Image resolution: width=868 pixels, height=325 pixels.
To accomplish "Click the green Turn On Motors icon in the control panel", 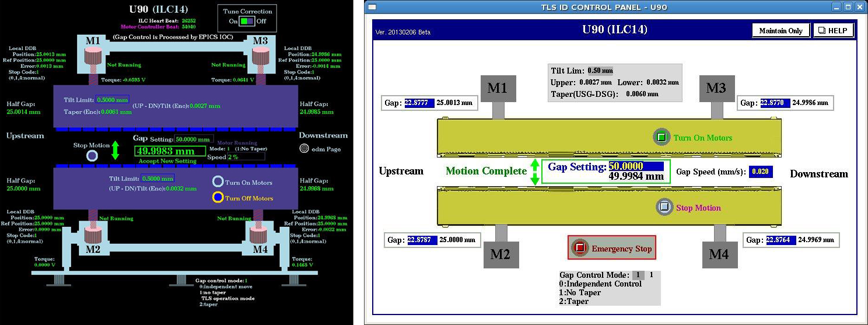I will (661, 137).
